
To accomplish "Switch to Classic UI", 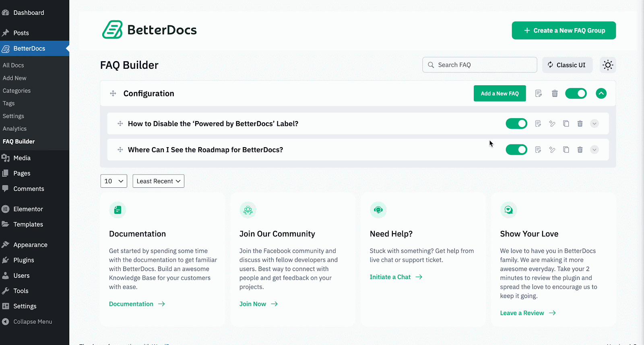I will (x=568, y=65).
